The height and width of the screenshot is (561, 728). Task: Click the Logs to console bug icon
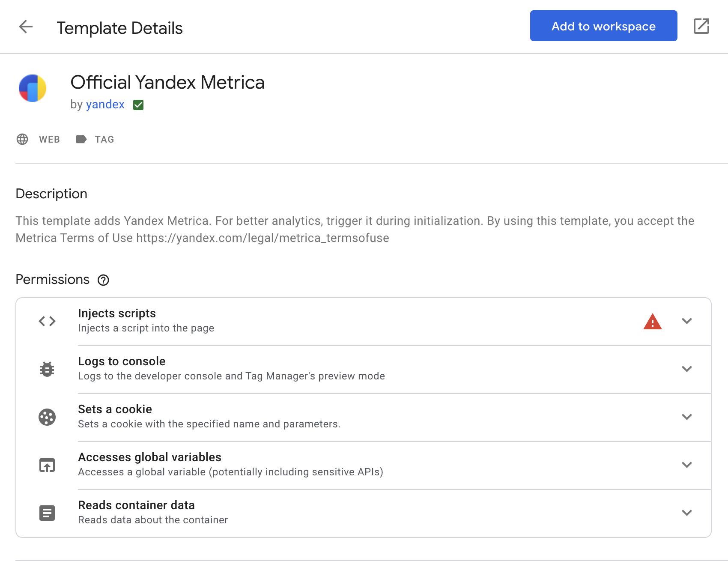[47, 369]
